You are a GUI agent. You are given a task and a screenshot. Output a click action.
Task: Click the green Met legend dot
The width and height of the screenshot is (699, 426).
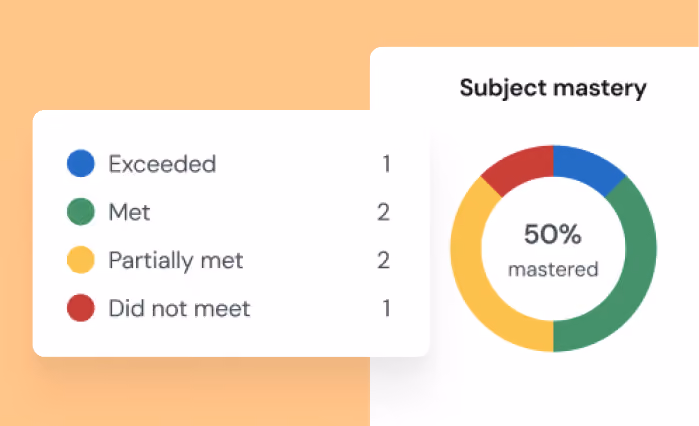tap(81, 212)
